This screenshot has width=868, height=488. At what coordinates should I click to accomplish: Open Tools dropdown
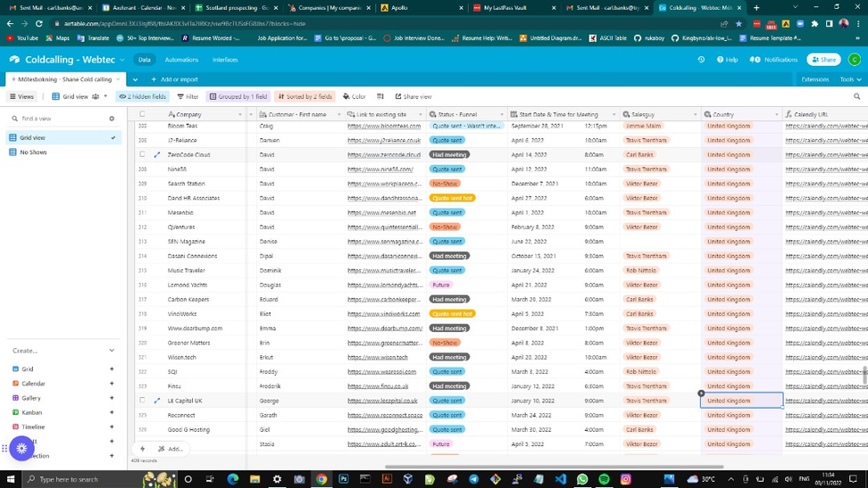click(x=850, y=79)
